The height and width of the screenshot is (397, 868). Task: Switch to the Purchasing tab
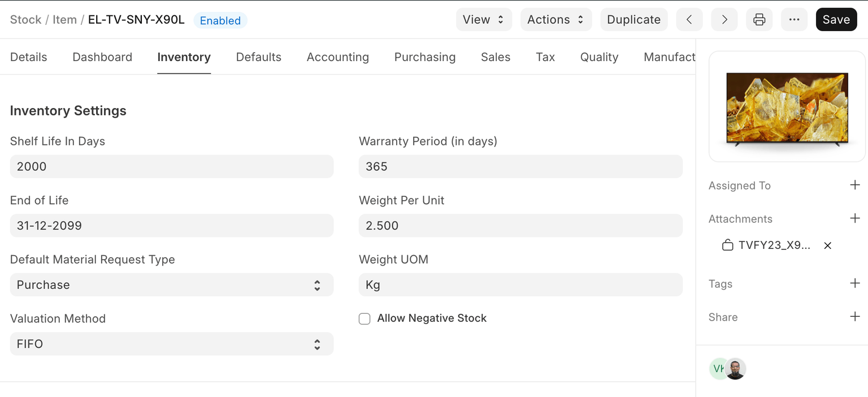[x=424, y=57]
